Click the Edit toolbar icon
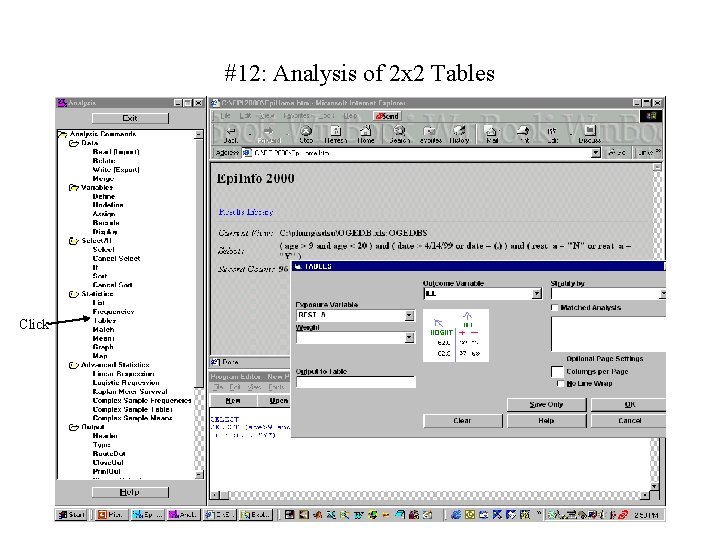 (x=552, y=135)
